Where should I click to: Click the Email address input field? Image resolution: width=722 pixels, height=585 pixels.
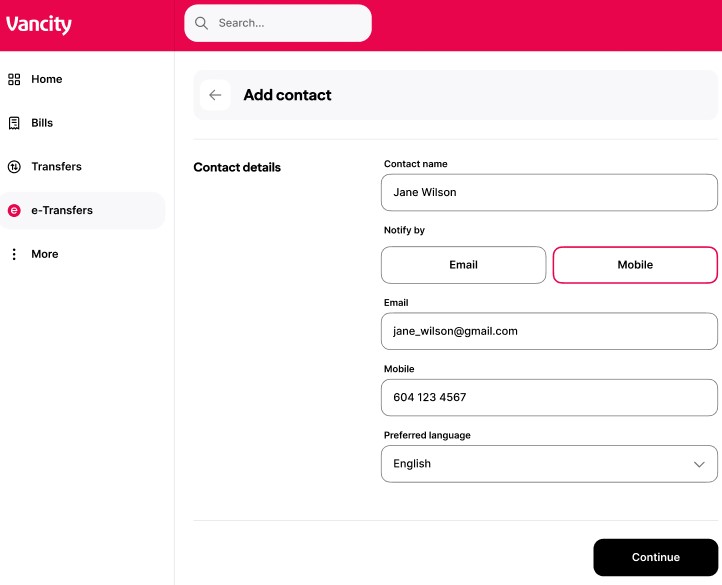[x=549, y=331]
